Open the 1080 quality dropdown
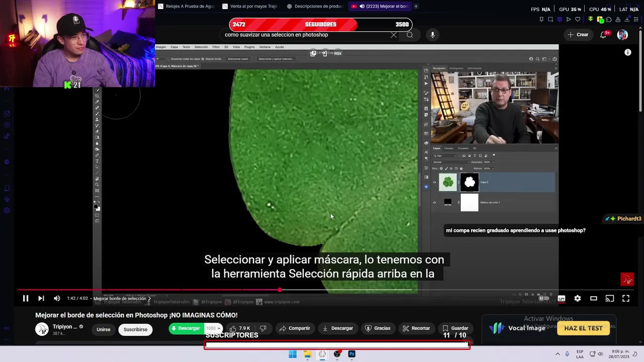Screen dimensions: 644x362 [x=213, y=328]
